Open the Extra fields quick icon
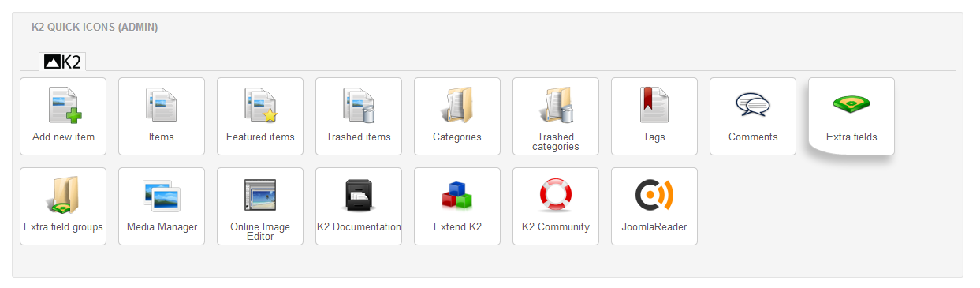 (x=851, y=116)
